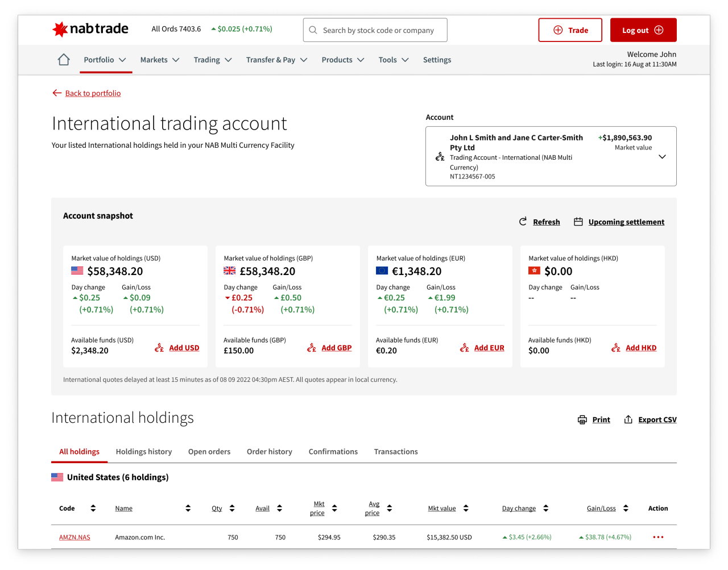The image size is (728, 570).
Task: Select the Transactions tab
Action: pyautogui.click(x=396, y=452)
